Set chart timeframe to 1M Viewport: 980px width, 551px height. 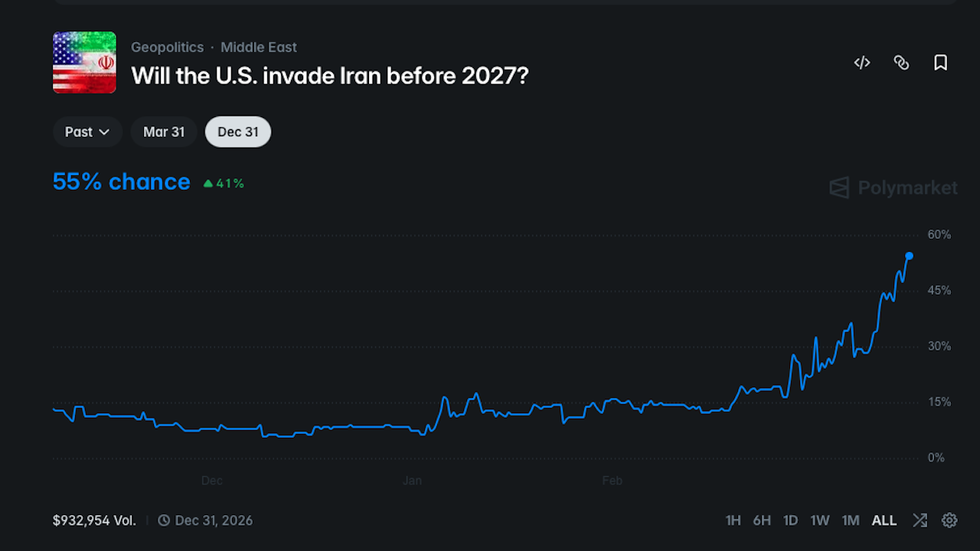[x=851, y=520]
